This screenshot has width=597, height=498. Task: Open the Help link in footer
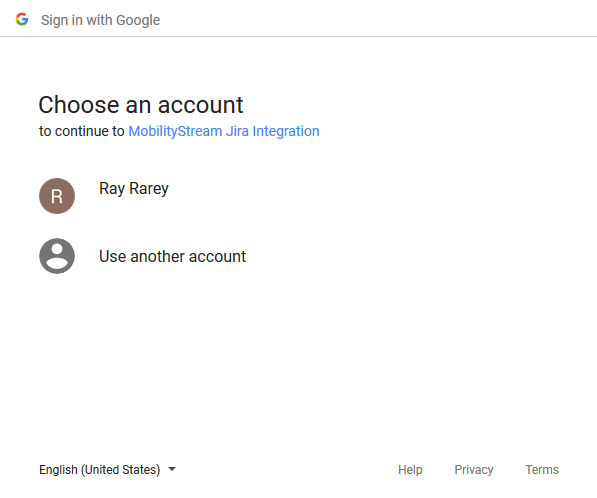(410, 469)
